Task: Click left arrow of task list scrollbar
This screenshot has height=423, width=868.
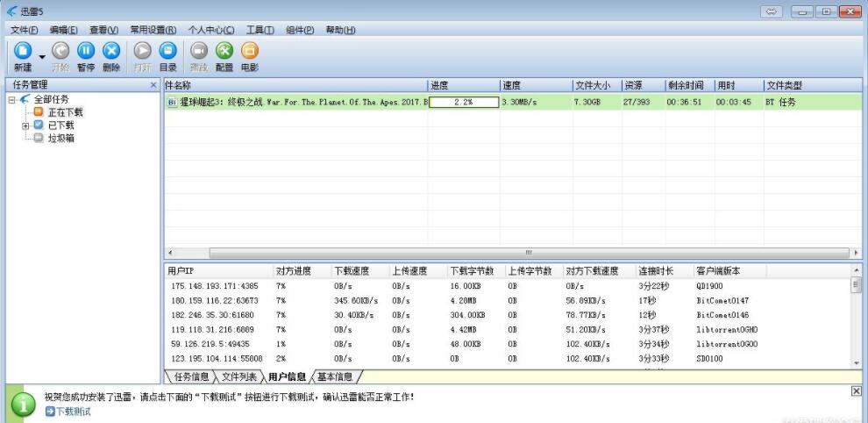Action: click(170, 252)
